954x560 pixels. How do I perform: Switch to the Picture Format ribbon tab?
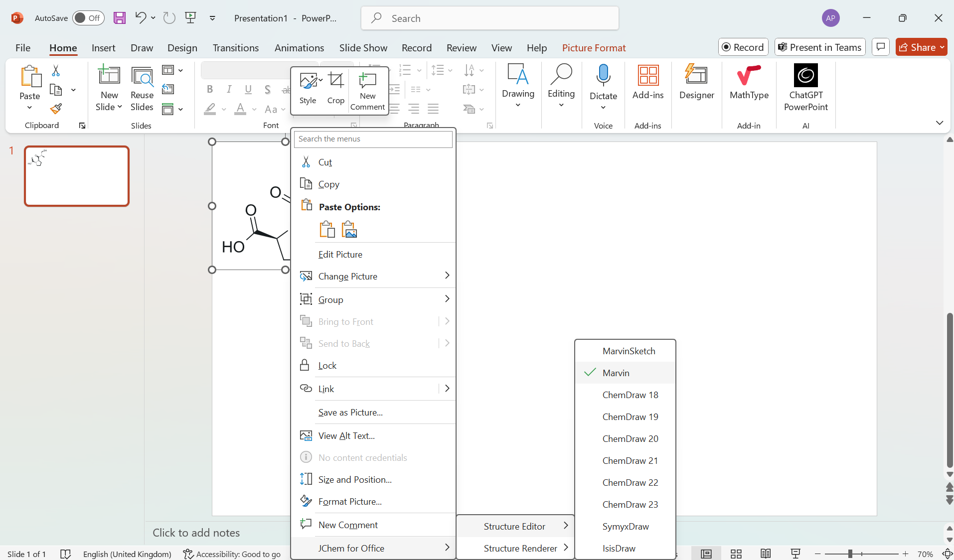(x=594, y=48)
